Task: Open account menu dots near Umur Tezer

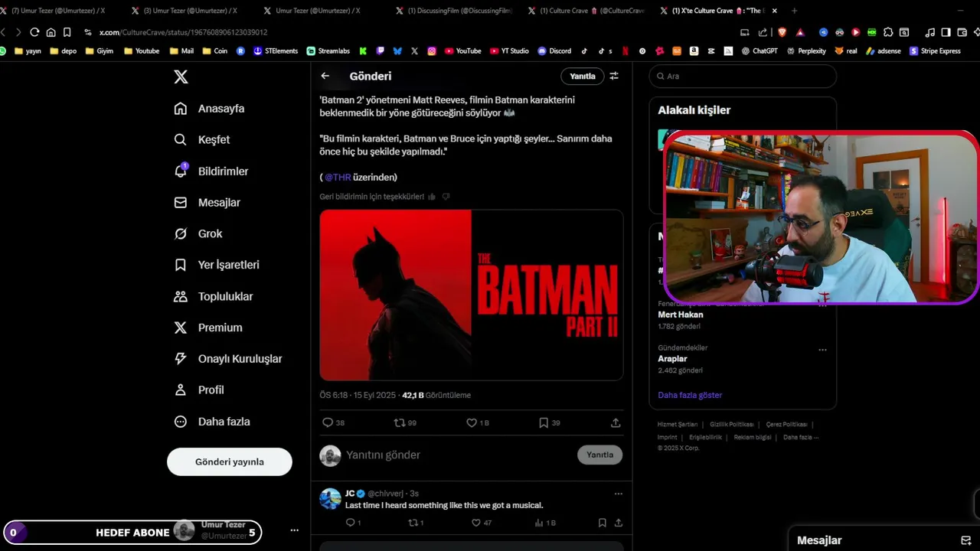Action: pos(295,530)
